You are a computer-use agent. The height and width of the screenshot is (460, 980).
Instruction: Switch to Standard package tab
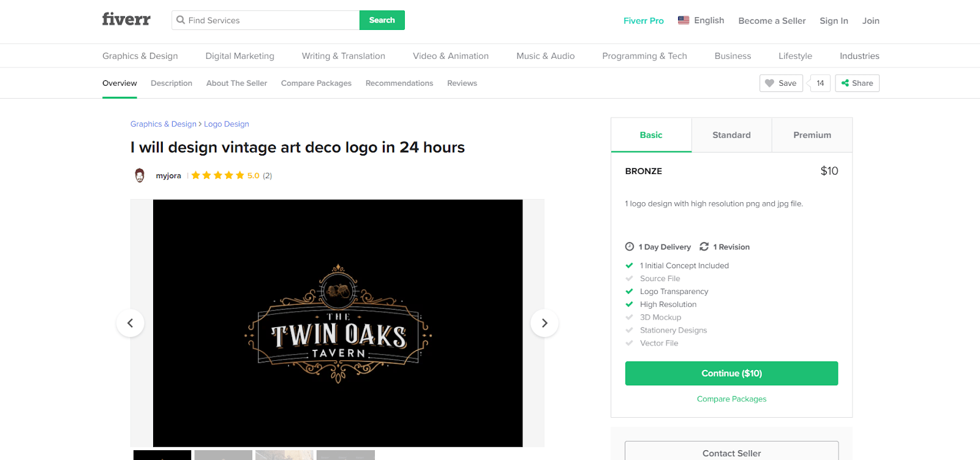click(731, 135)
